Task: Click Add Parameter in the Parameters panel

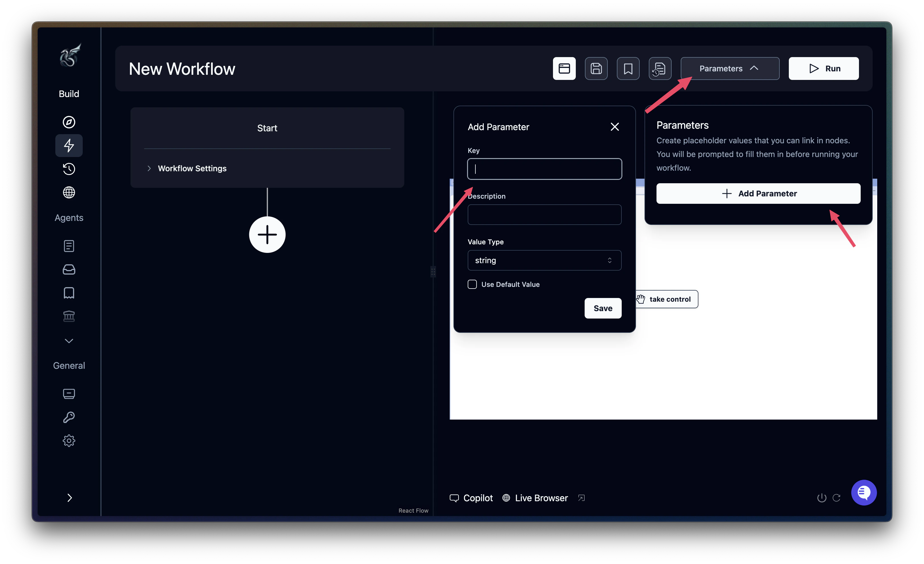Action: [x=758, y=193]
